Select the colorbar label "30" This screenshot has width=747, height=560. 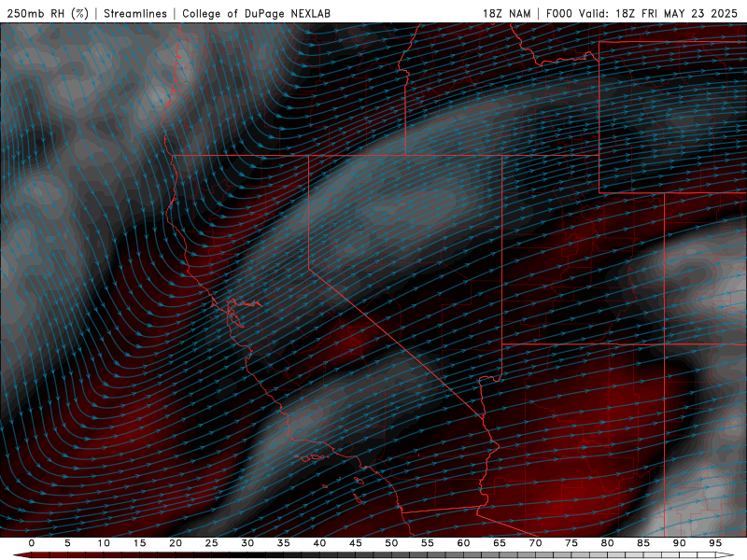coord(247,543)
